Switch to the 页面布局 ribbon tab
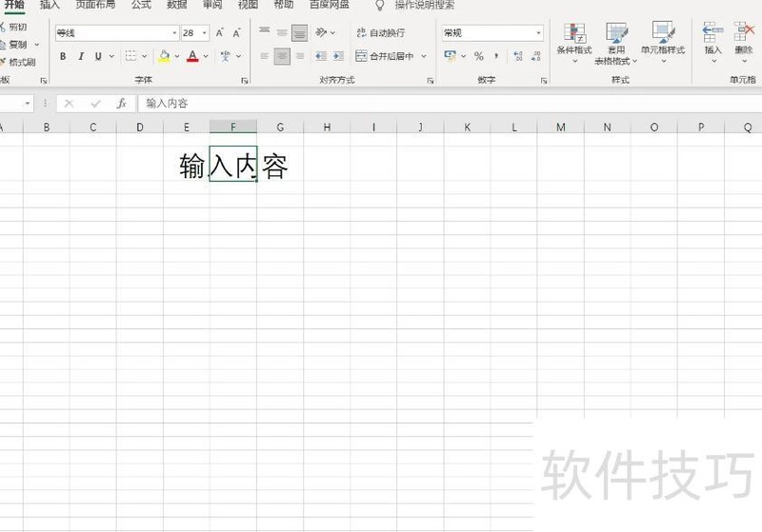 [95, 5]
